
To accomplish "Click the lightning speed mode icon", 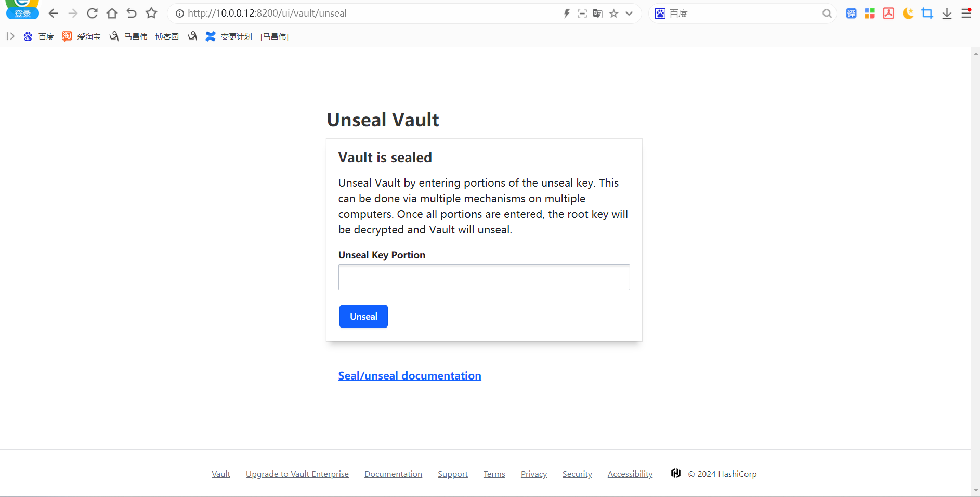I will point(567,14).
